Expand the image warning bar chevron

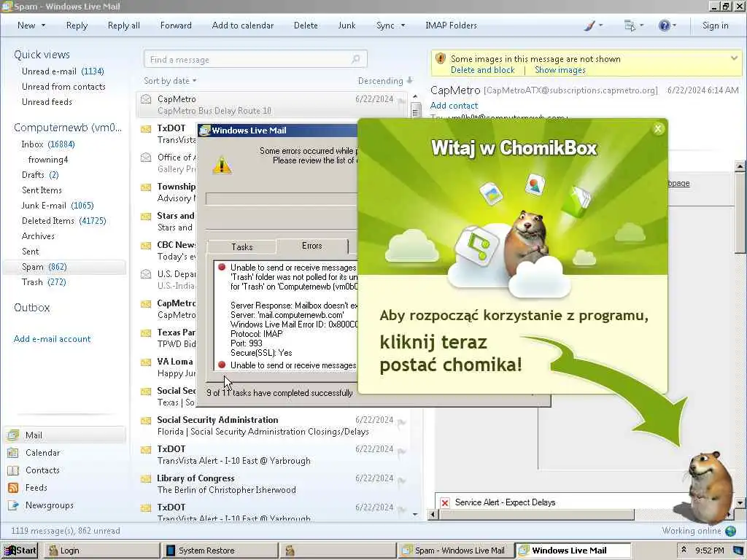[x=734, y=58]
